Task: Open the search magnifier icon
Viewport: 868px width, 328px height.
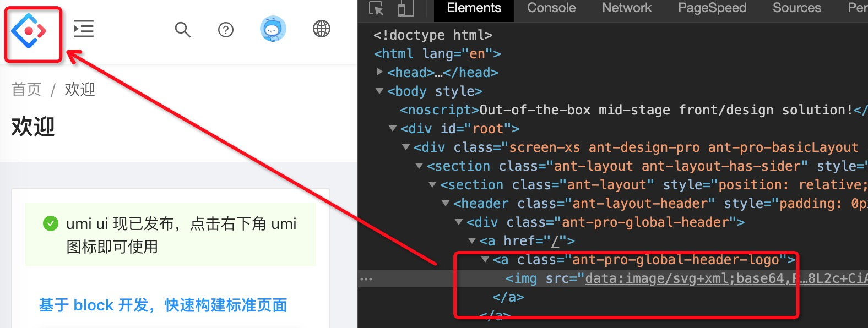Action: click(182, 29)
